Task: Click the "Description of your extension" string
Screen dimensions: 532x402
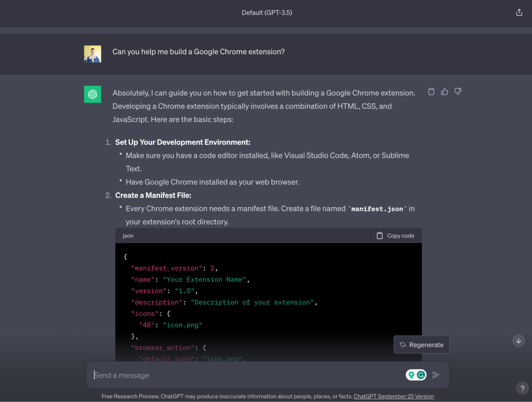Action: click(x=252, y=302)
